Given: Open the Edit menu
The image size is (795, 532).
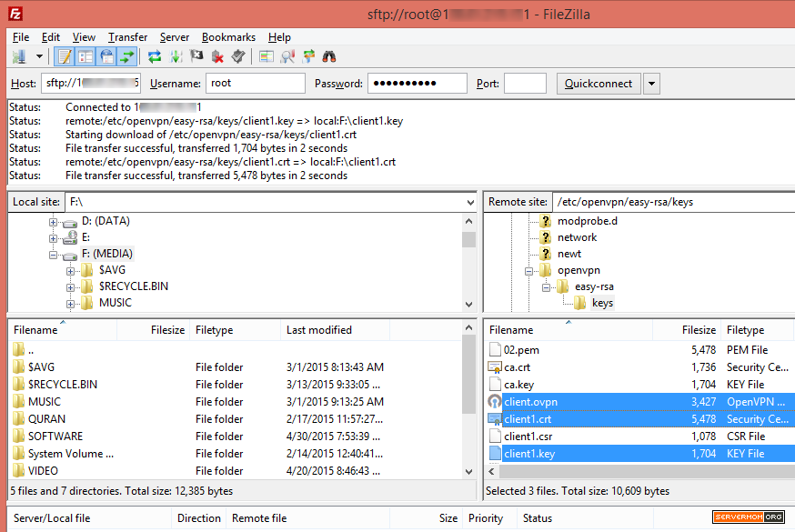Looking at the screenshot, I should (x=51, y=37).
